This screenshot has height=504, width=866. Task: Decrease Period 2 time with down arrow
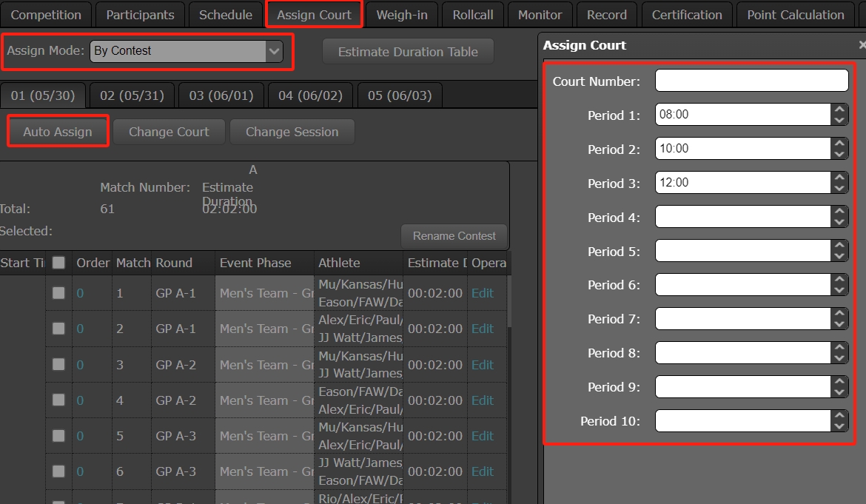(x=839, y=154)
